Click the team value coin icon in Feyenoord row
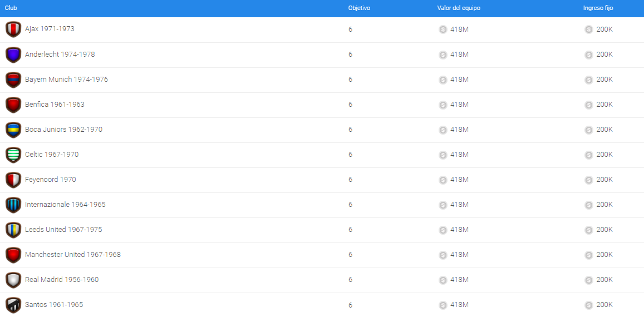Image resolution: width=644 pixels, height=317 pixels. (x=443, y=180)
